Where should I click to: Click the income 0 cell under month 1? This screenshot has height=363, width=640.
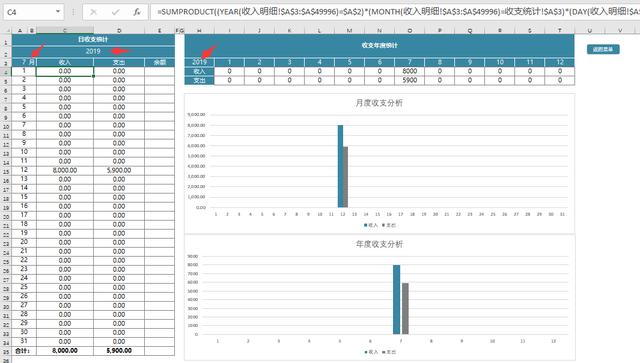pyautogui.click(x=229, y=71)
